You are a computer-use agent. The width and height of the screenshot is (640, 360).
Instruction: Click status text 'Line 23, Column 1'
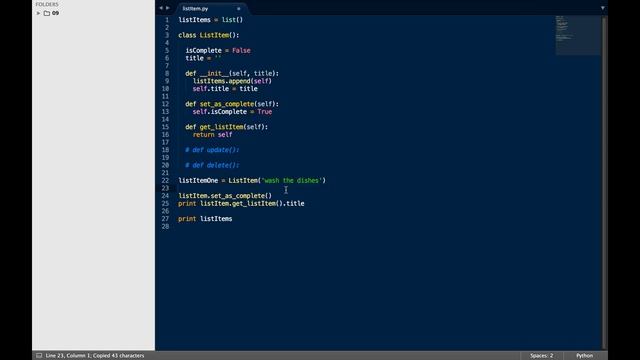67,356
